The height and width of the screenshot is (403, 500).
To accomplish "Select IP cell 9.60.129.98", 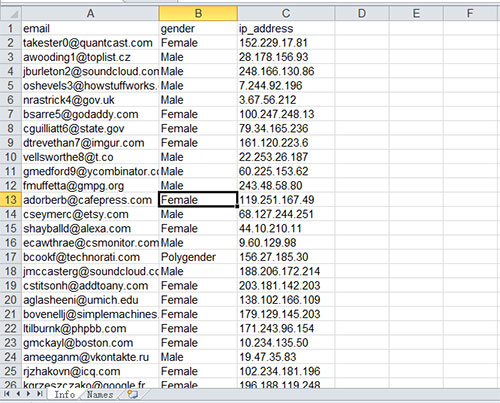I will click(x=286, y=243).
